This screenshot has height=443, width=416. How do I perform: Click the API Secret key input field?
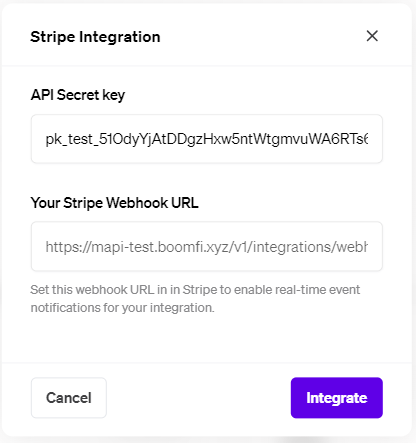(207, 139)
